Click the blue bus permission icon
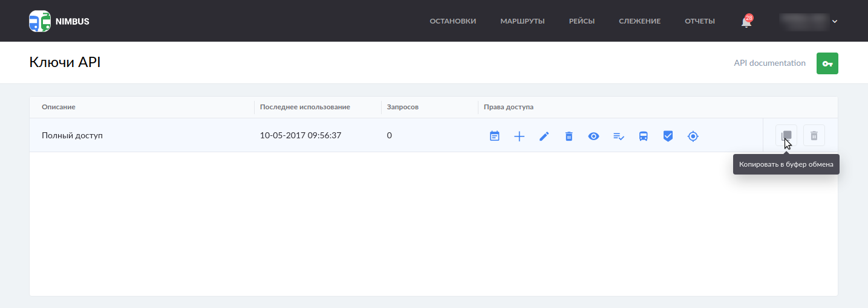Viewport: 868px width, 308px height. (x=644, y=136)
